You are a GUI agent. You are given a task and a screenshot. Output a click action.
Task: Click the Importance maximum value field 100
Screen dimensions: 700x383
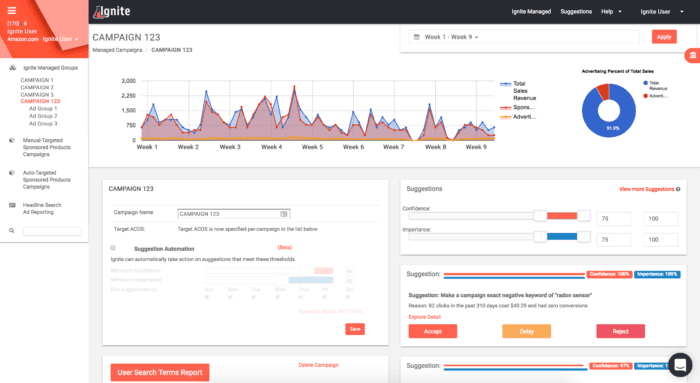click(x=661, y=240)
